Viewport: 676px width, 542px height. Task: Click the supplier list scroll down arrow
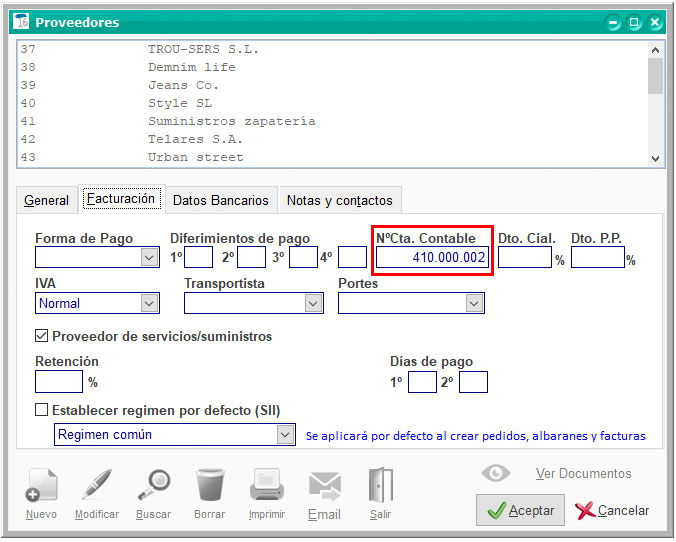[656, 158]
